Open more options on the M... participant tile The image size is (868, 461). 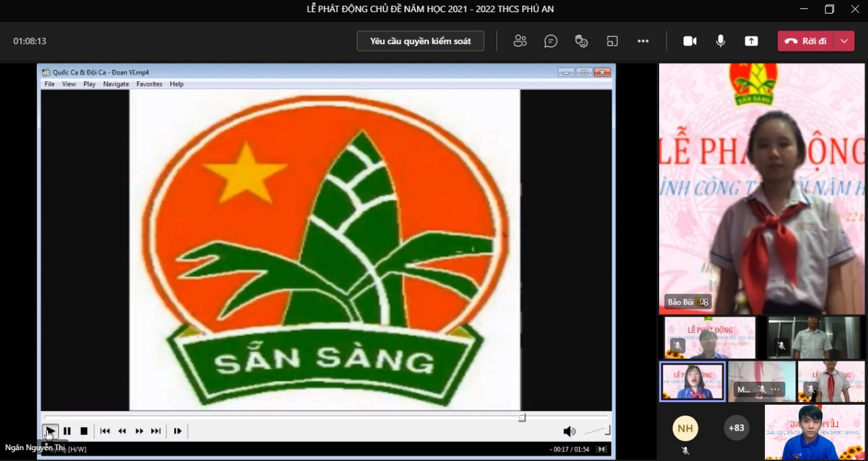tap(775, 390)
